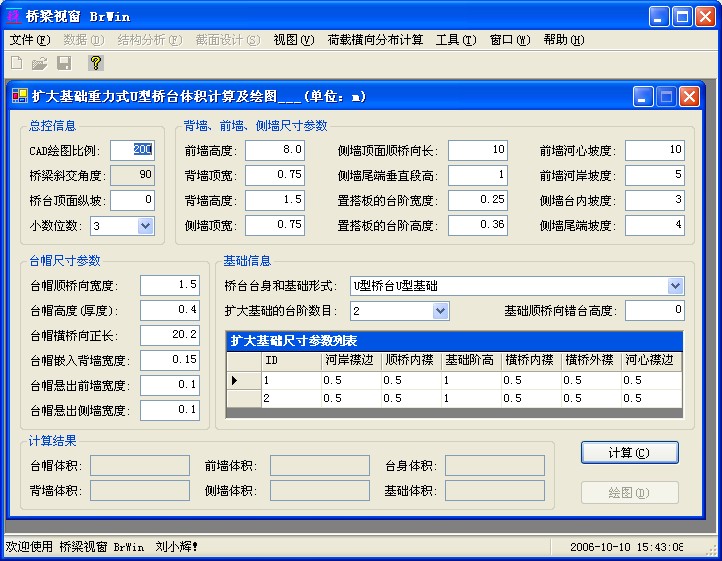Screen dimensions: 722x561
Task: Open the 小数位数 dropdown
Action: [x=145, y=226]
